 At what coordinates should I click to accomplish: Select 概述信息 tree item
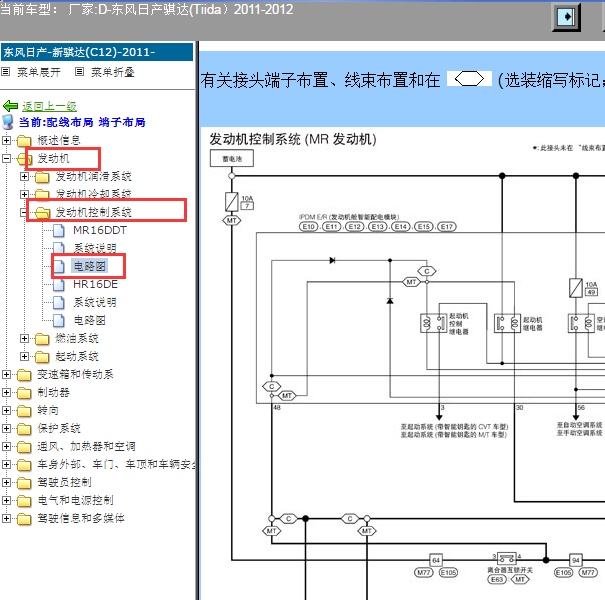pos(59,140)
